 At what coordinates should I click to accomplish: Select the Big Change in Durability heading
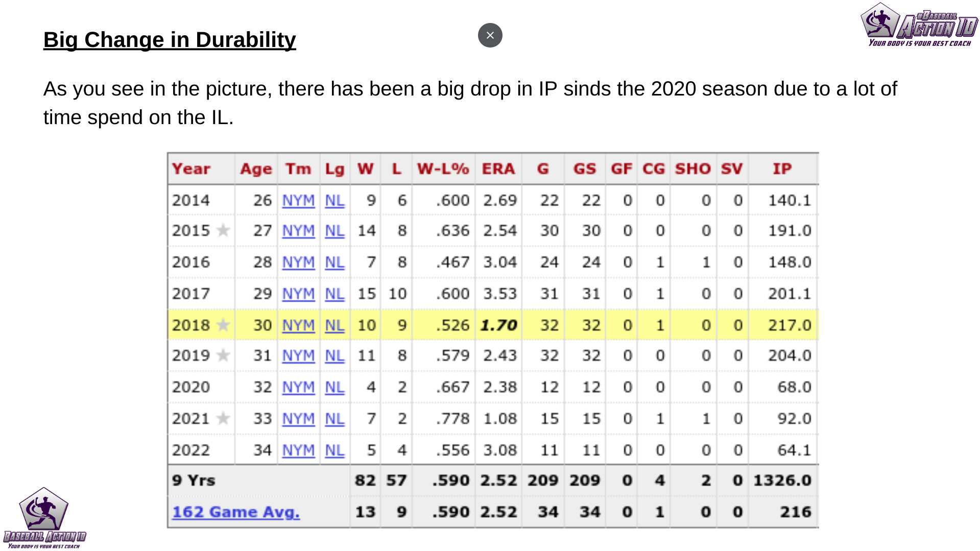click(x=170, y=40)
